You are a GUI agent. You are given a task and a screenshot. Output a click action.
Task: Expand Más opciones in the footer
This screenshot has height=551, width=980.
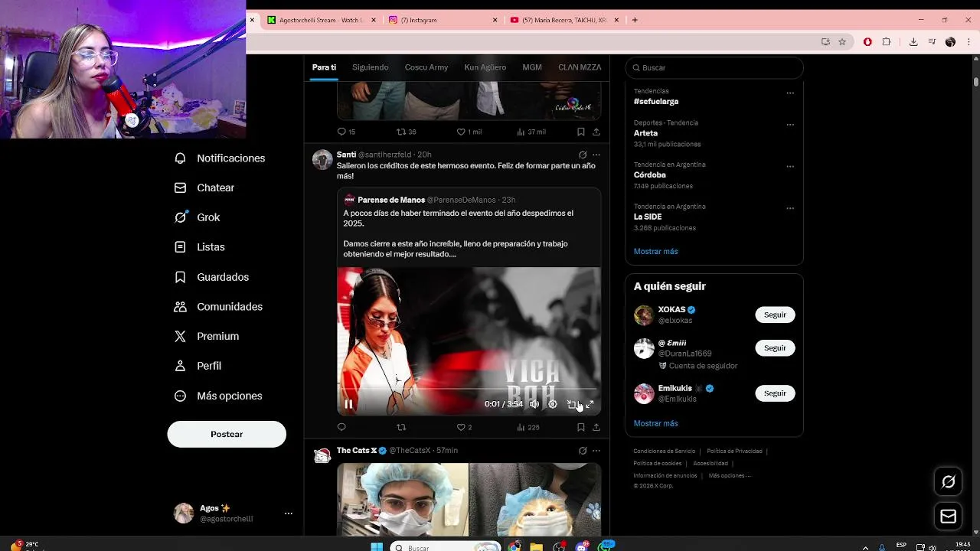729,475
